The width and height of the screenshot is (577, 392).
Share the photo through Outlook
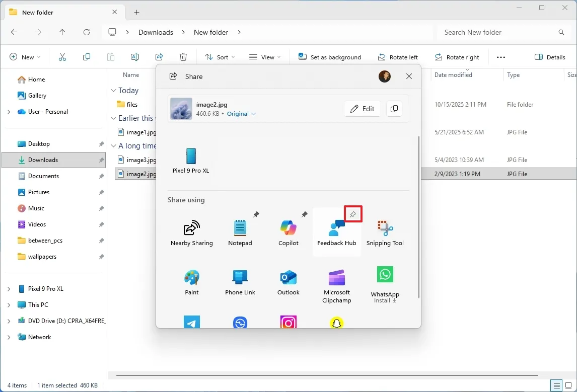click(288, 282)
